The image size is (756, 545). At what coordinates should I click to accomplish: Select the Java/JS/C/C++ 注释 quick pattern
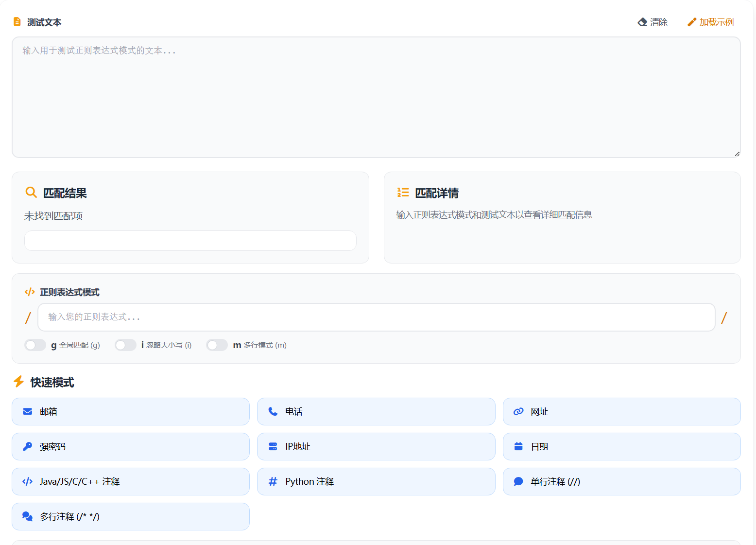point(130,481)
